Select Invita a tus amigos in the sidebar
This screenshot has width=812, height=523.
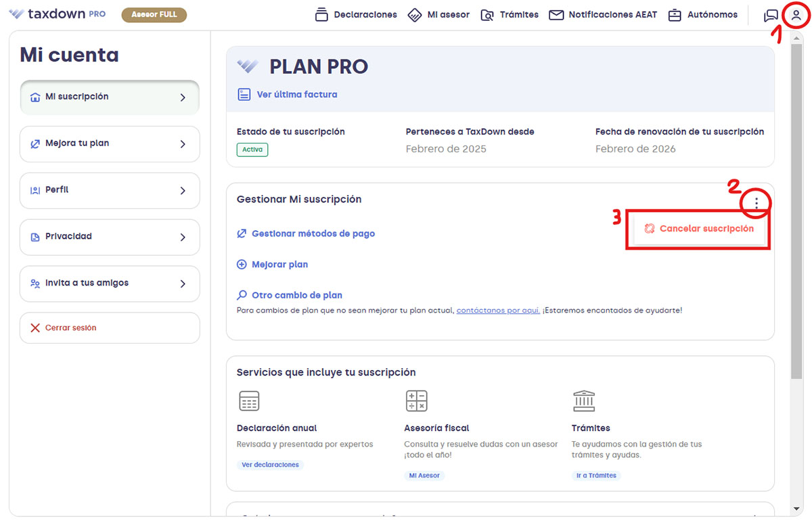[110, 284]
